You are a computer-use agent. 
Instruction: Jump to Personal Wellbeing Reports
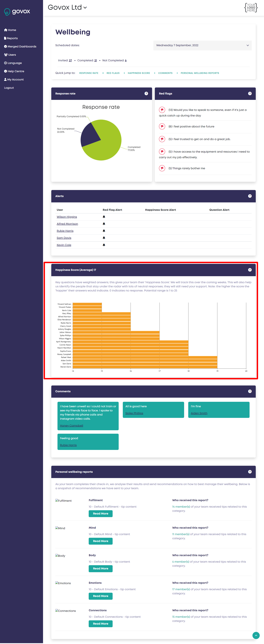pos(200,73)
